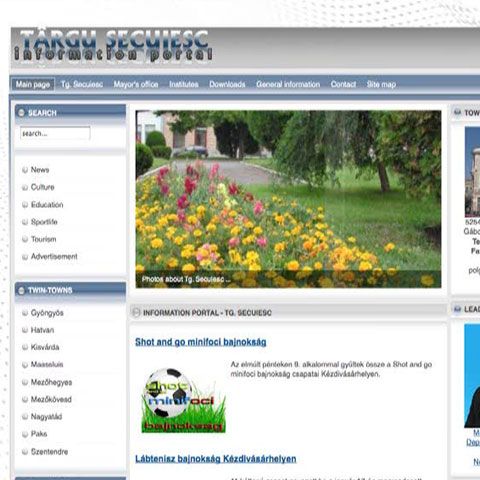Viewport: 480px width, 480px height.
Task: Select the twin town Mezőhegyes
Action: (51, 382)
